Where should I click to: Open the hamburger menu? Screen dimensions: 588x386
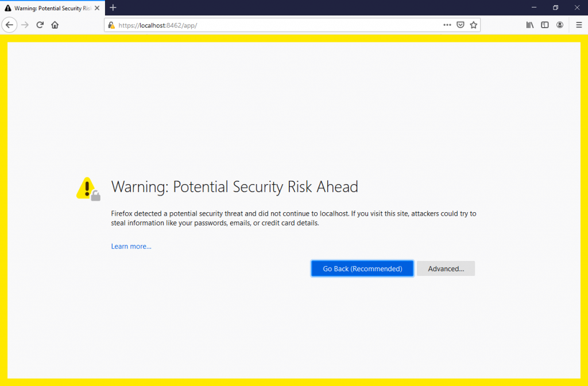[x=579, y=25]
